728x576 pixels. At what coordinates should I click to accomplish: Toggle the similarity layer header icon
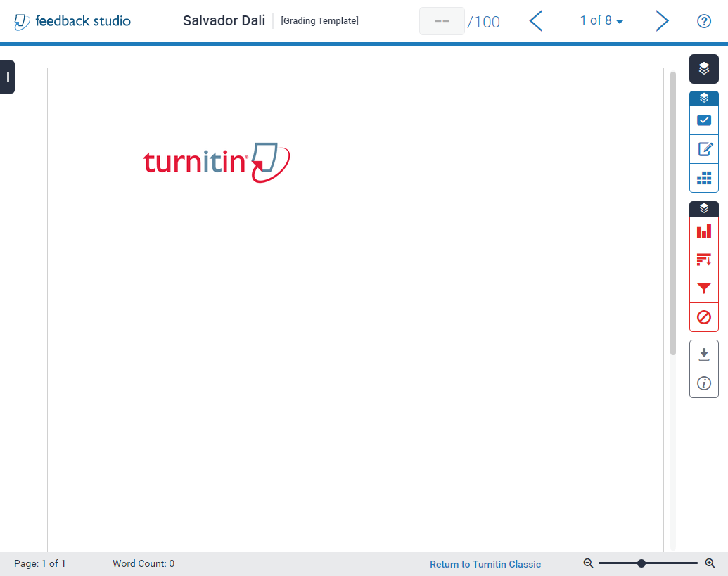click(x=704, y=208)
